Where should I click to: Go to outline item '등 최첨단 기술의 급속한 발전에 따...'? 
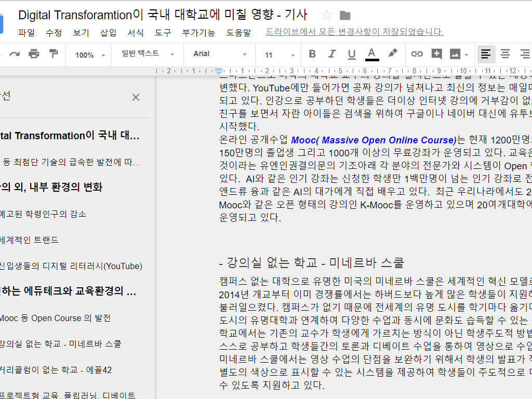[71, 162]
